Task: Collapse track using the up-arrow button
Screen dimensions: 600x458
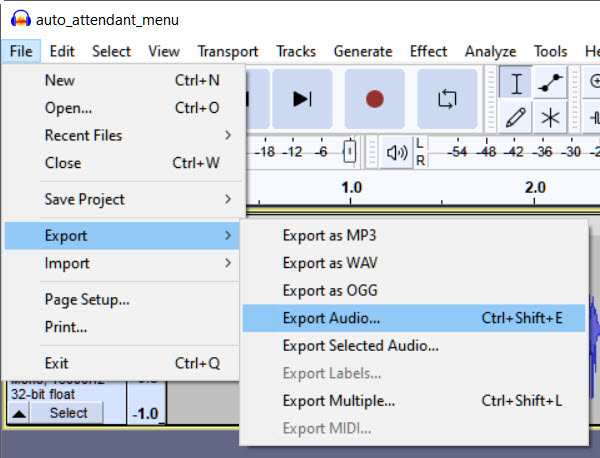Action: click(x=19, y=414)
